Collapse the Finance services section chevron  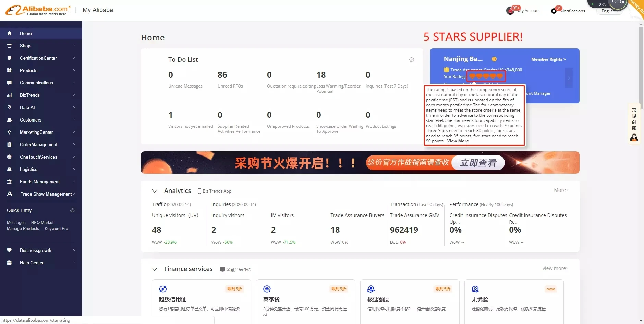pyautogui.click(x=155, y=269)
